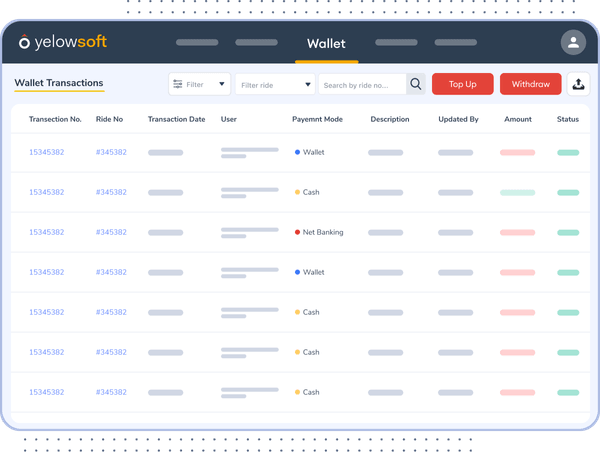Image resolution: width=600 pixels, height=452 pixels.
Task: Open the Filter dropdown
Action: pyautogui.click(x=200, y=85)
